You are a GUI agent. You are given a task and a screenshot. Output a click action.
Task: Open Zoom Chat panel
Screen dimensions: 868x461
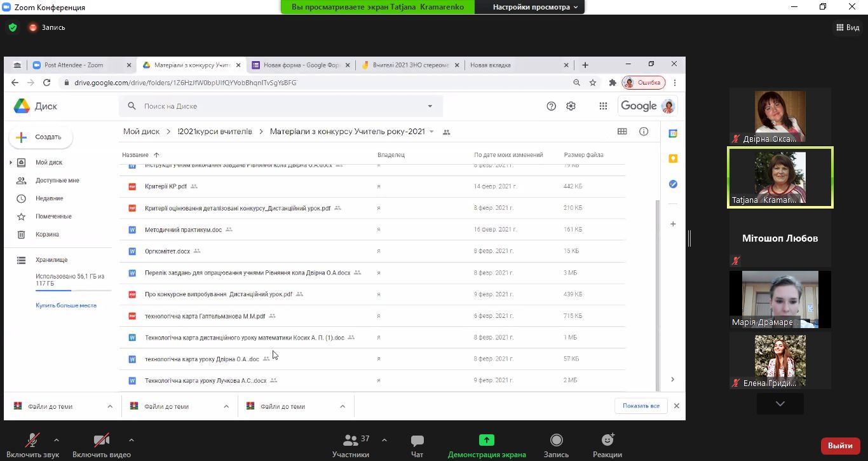click(417, 444)
